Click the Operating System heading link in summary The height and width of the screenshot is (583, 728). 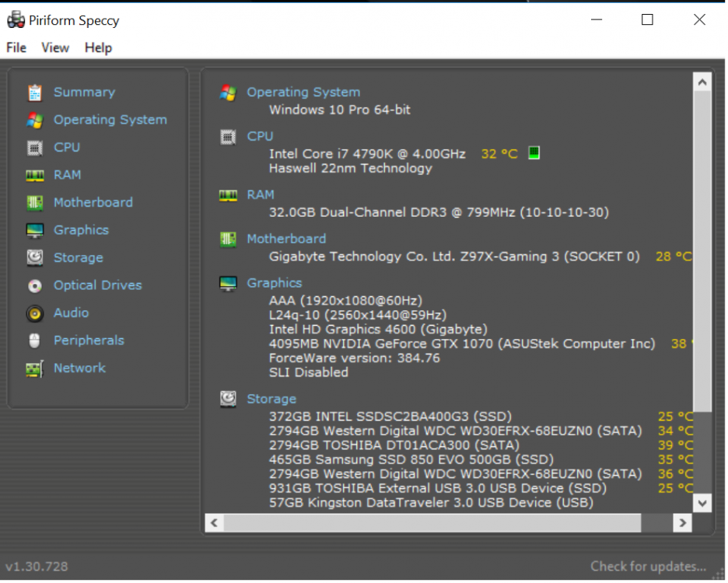304,93
